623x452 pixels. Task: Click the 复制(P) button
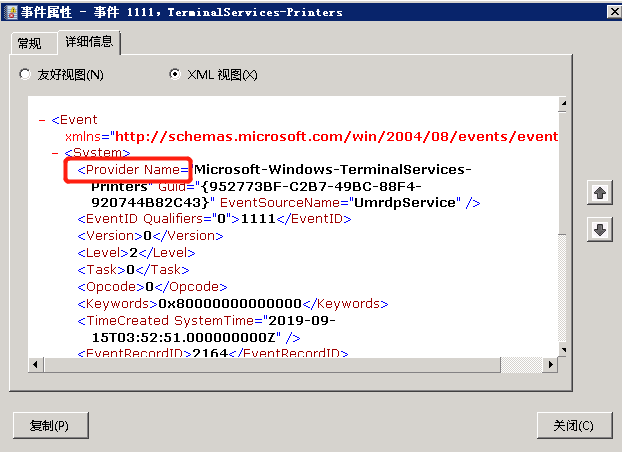point(50,425)
